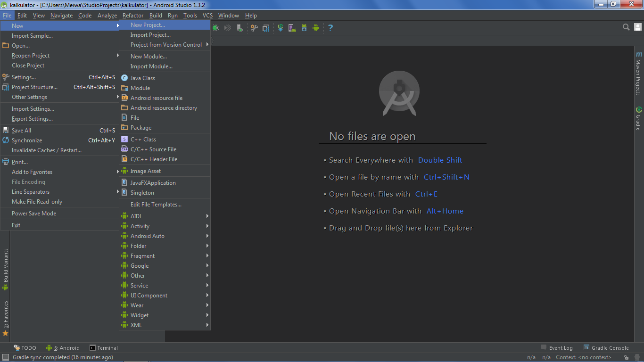644x362 pixels.
Task: Select Android resource directory in New submenu
Action: coord(165,108)
